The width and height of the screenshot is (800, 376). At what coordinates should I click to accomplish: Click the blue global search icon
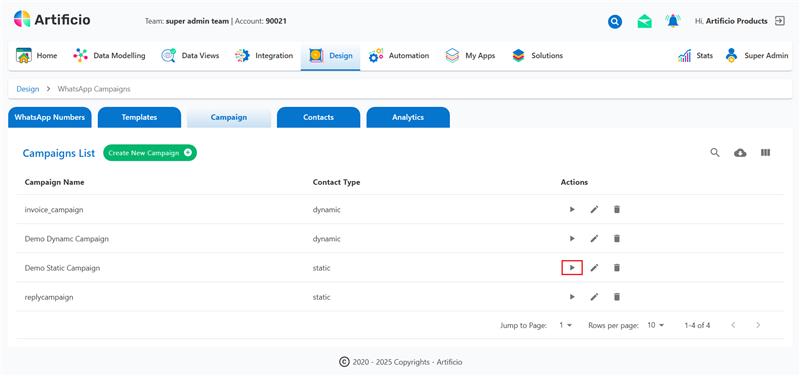[x=615, y=21]
